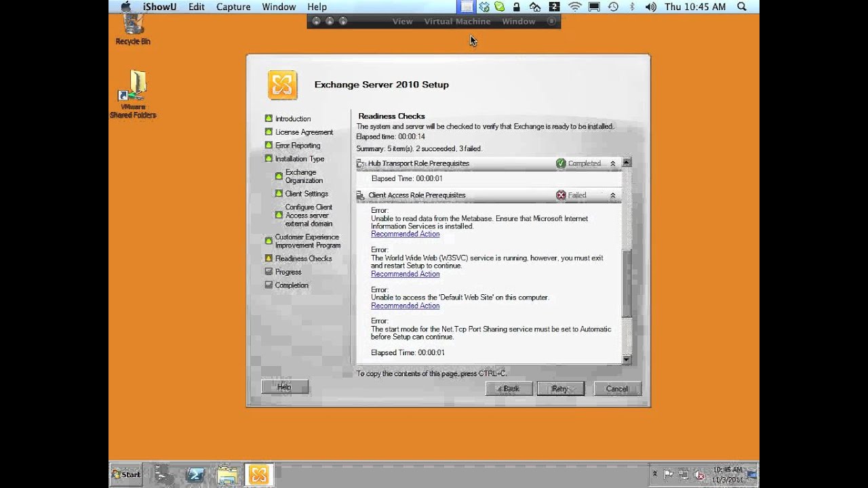The height and width of the screenshot is (488, 868).
Task: Click the Back button
Action: pyautogui.click(x=509, y=388)
